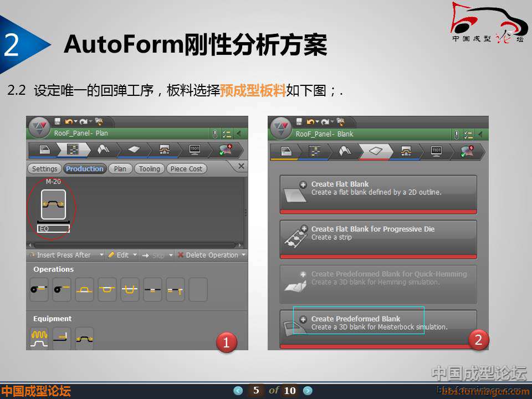532x399 pixels.
Task: Switch to the Piece Cost tab
Action: coord(186,169)
